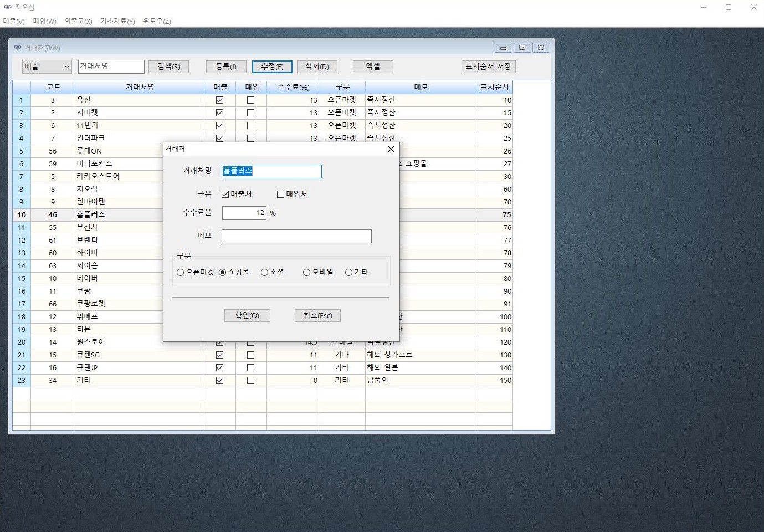The image size is (764, 532).
Task: Minimize the 거래처 child window
Action: point(503,48)
